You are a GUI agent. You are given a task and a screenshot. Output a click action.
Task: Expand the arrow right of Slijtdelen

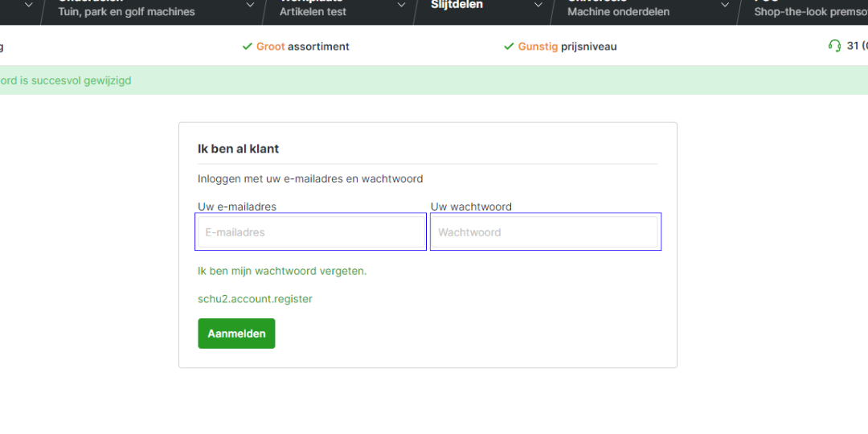tap(537, 6)
